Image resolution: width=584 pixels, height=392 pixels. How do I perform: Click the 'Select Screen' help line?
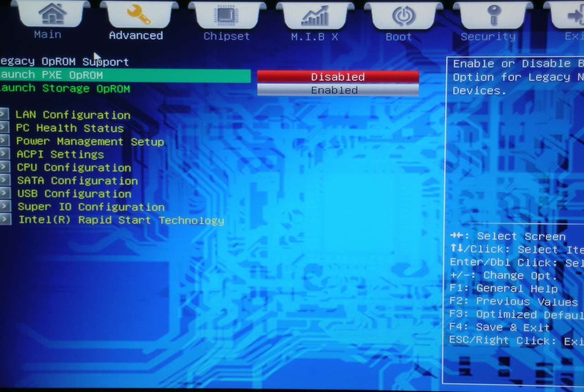point(508,236)
